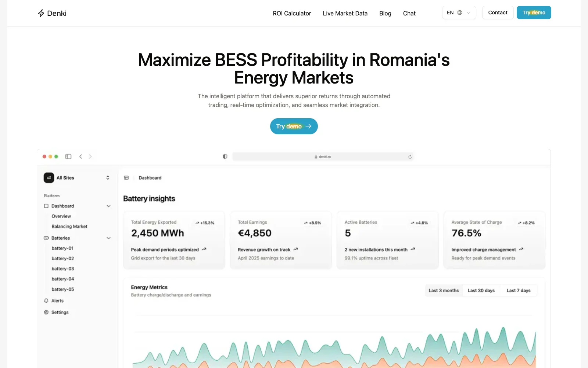588x368 pixels.
Task: Click trend icon after Peak demand periods optimized
Action: pyautogui.click(x=204, y=249)
